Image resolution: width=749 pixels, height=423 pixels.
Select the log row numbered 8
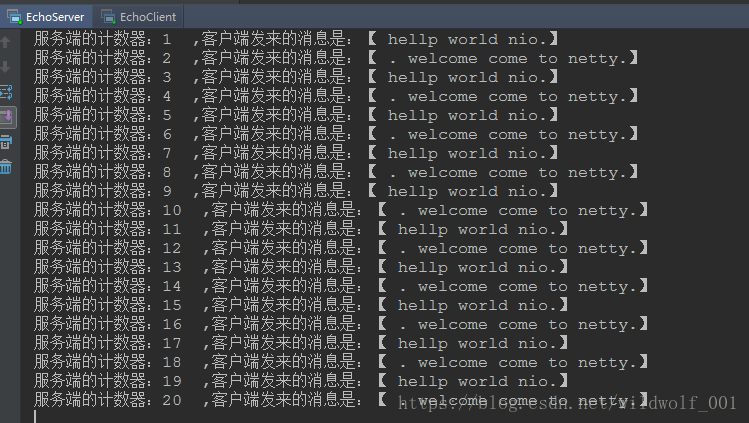tap(336, 172)
